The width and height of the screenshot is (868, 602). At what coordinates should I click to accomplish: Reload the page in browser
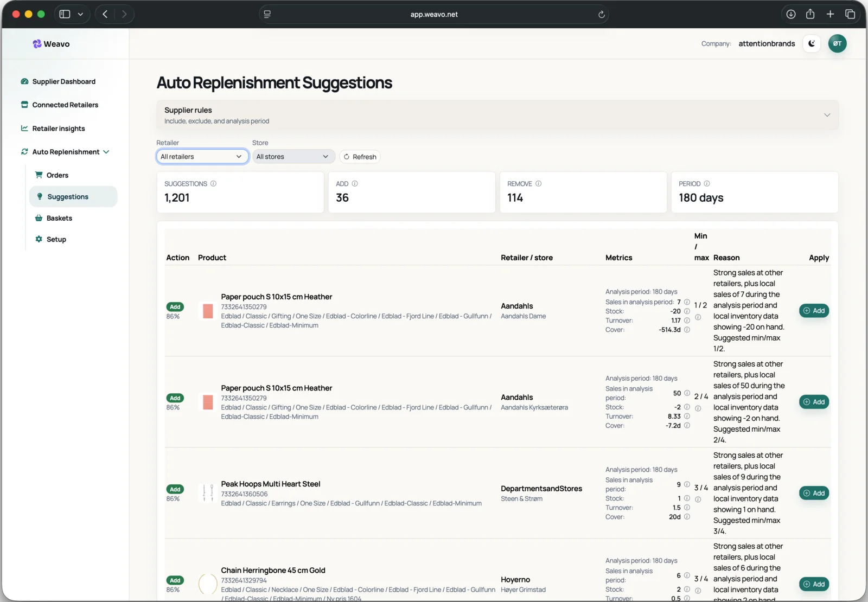(x=601, y=15)
